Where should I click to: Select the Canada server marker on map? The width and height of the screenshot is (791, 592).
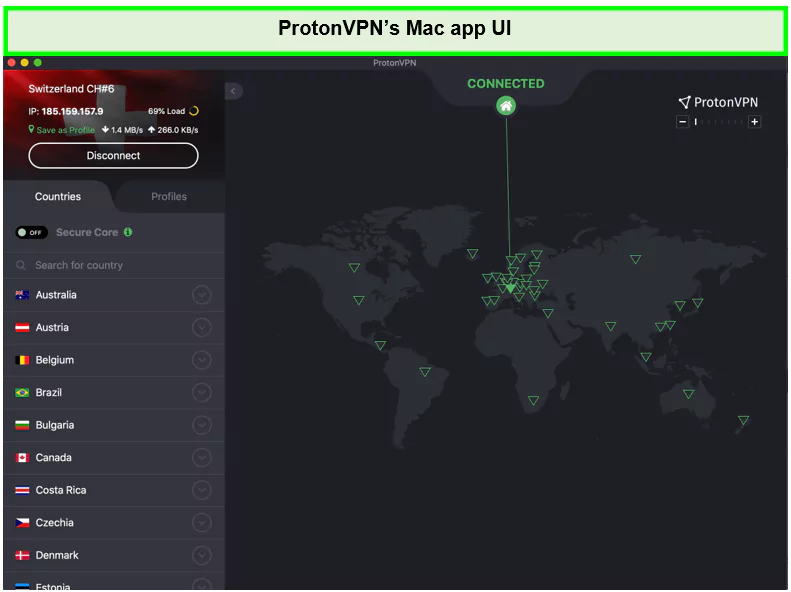click(x=354, y=267)
